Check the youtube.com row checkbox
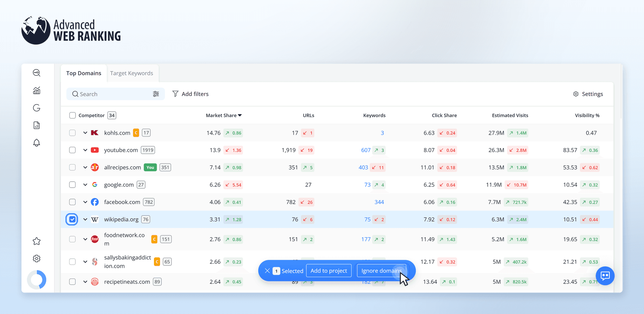 click(72, 150)
